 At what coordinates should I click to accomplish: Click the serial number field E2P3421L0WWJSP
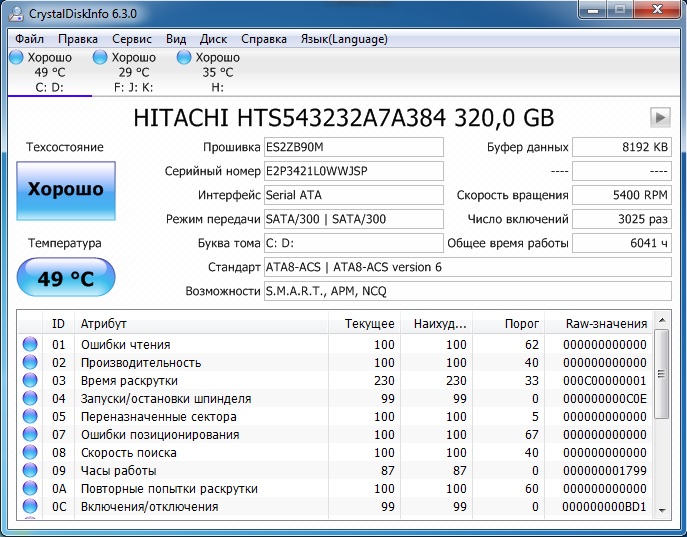(354, 171)
